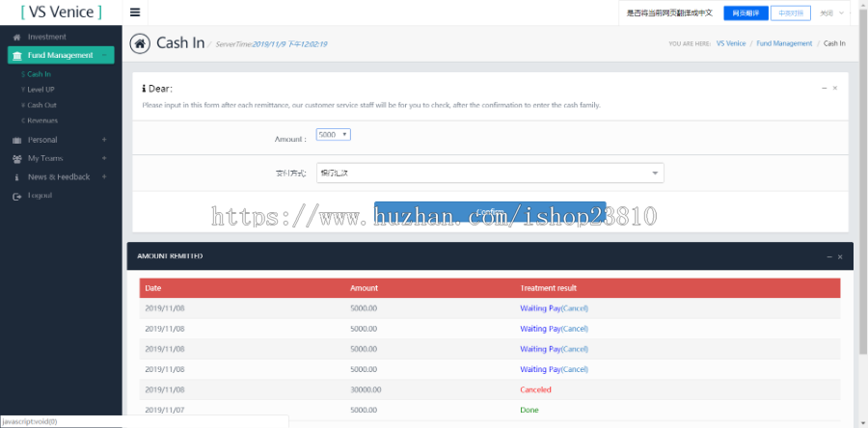This screenshot has height=428, width=868.
Task: Log out from the sidebar
Action: pyautogui.click(x=40, y=195)
